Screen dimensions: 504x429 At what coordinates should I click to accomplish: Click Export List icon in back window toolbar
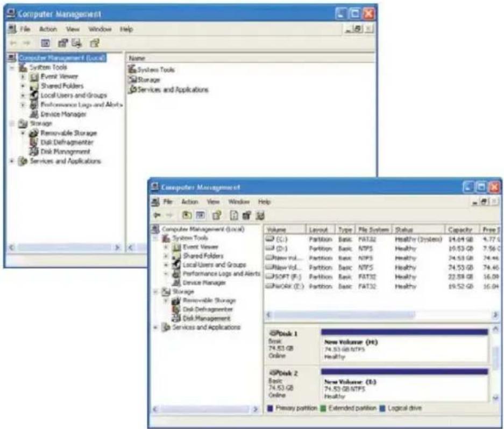click(77, 43)
